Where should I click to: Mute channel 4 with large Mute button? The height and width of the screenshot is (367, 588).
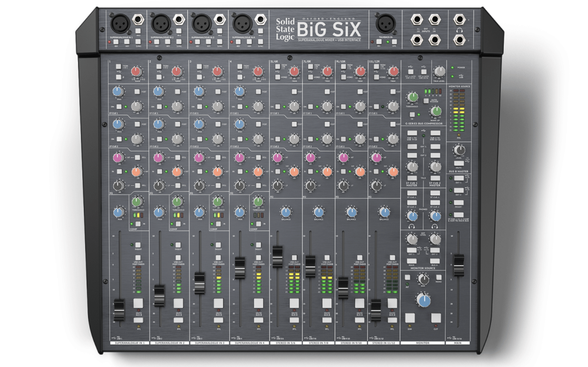(258, 303)
